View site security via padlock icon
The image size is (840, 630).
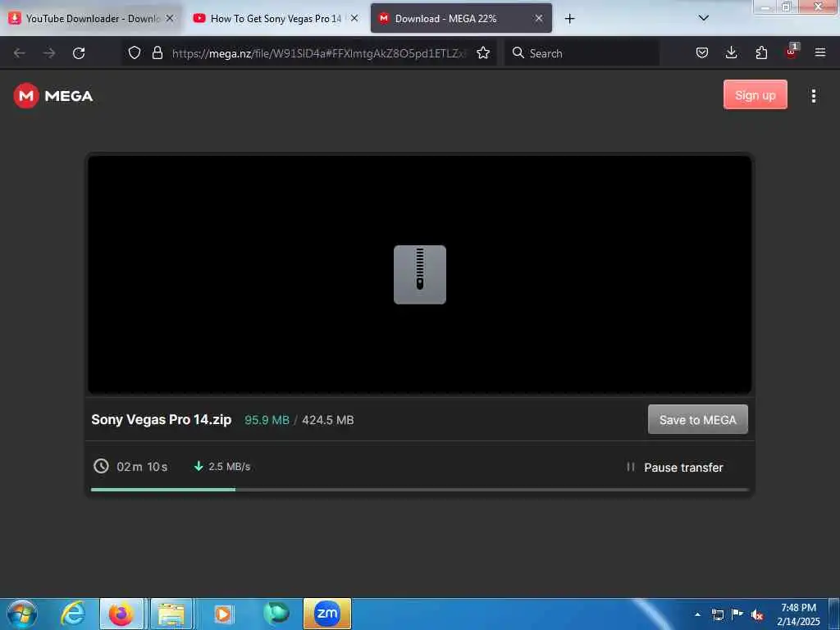157,52
